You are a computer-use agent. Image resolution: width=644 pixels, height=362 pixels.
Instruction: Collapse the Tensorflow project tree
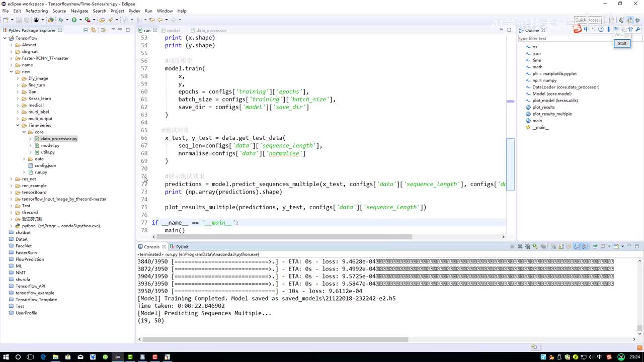tap(5, 38)
